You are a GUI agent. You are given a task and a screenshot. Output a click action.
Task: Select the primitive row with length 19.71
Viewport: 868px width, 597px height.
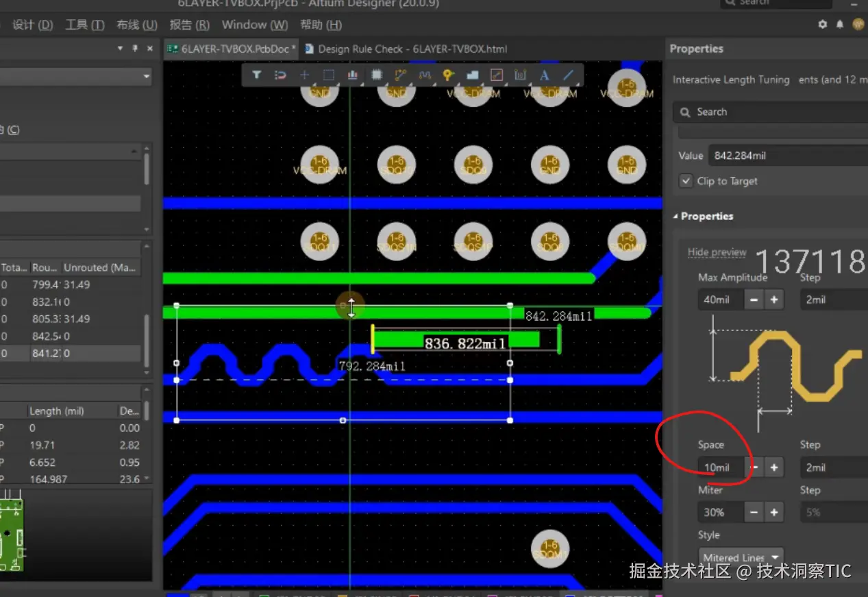70,445
